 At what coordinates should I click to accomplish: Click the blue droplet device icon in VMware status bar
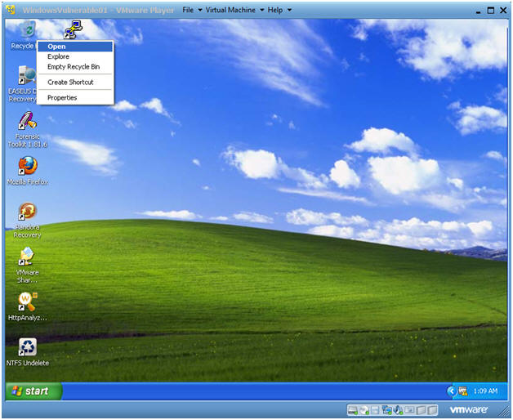[398, 410]
